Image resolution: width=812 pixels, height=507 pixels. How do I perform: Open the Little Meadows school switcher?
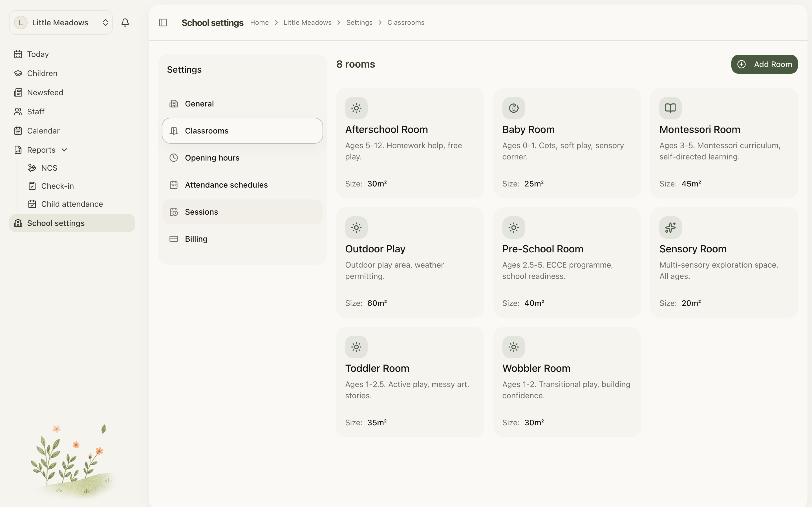point(61,23)
